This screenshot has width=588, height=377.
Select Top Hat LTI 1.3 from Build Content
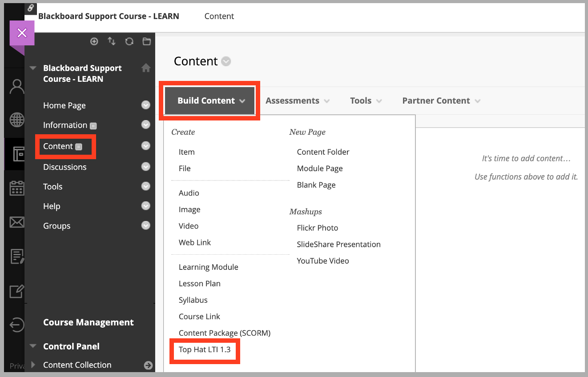[205, 350]
